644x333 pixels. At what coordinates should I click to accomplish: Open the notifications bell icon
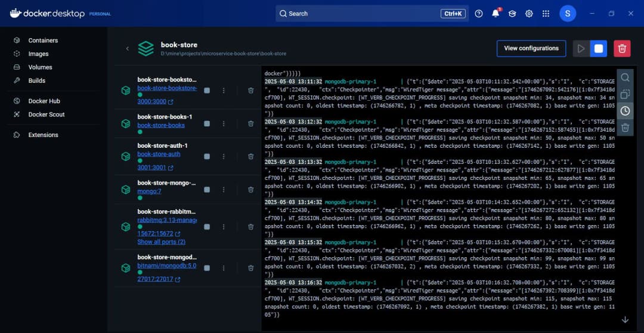pos(496,14)
